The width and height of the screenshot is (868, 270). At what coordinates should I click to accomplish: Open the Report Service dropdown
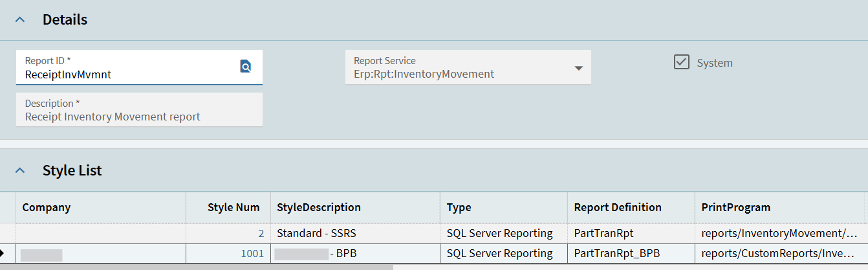(x=578, y=68)
